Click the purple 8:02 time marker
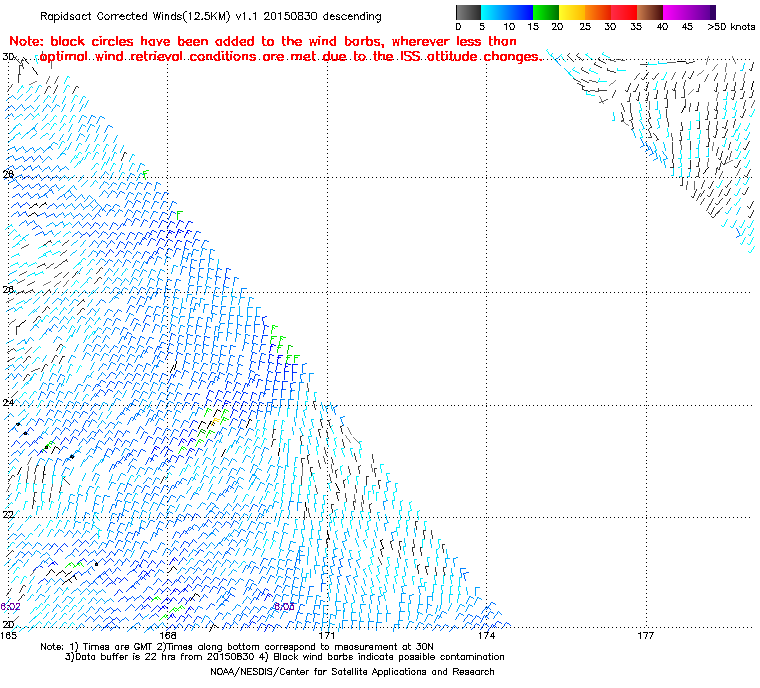 click(x=10, y=607)
